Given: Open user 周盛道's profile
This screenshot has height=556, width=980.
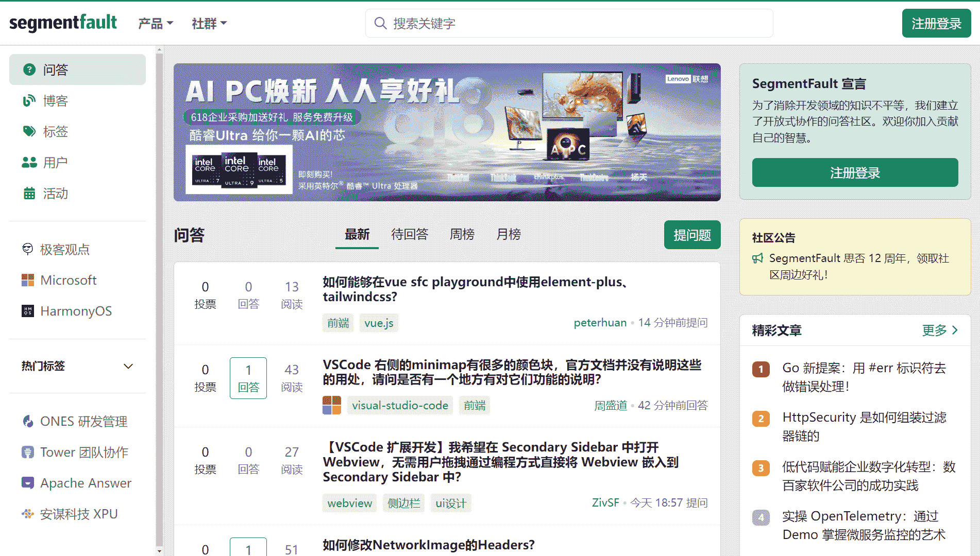Looking at the screenshot, I should tap(611, 405).
